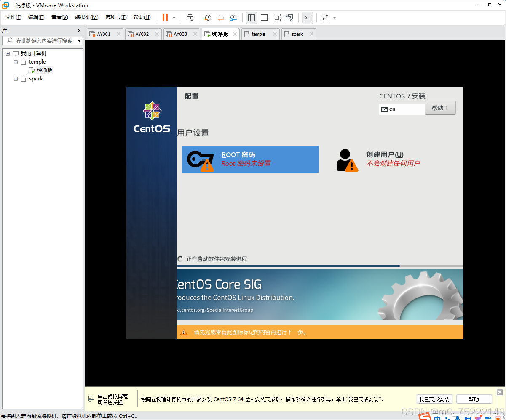Viewport: 506px width, 420px height.
Task: Enter full screen mode
Action: (277, 18)
